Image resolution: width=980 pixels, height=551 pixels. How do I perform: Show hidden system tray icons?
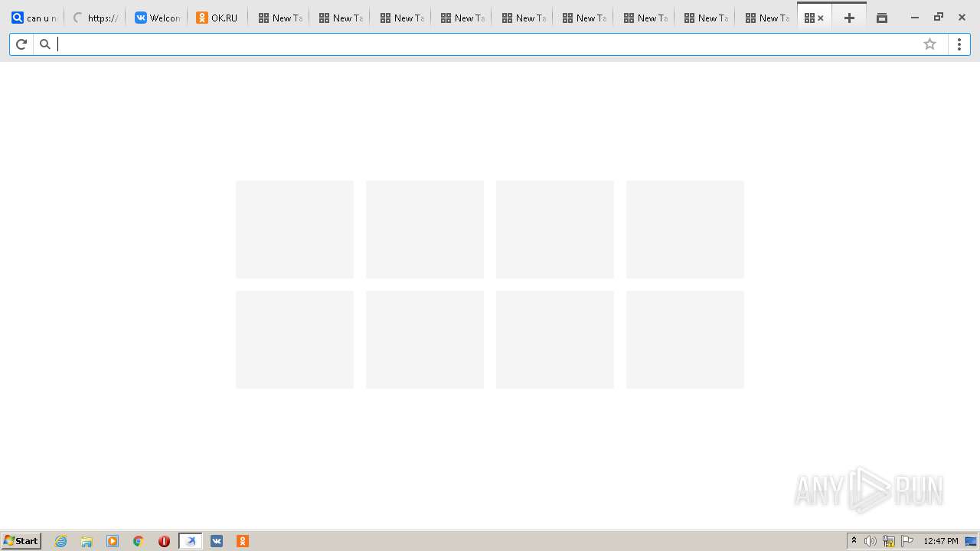click(854, 541)
